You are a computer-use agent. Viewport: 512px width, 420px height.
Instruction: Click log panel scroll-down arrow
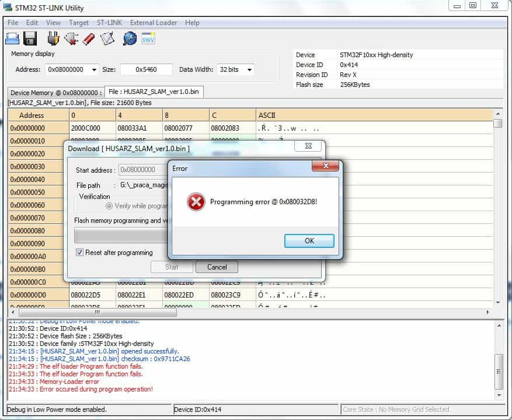[x=499, y=395]
